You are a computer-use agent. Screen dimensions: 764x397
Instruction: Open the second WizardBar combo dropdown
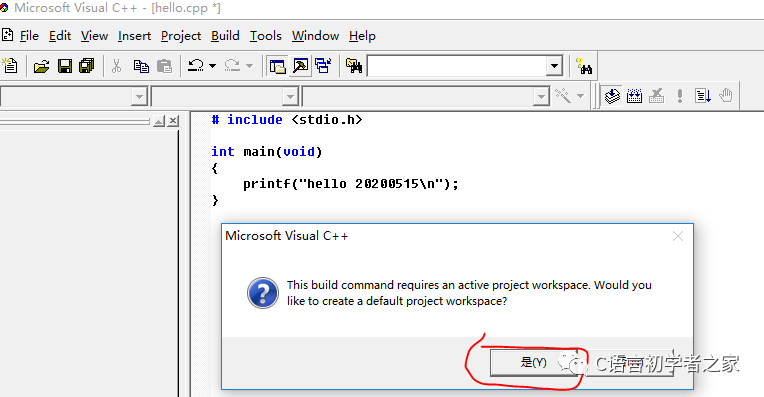(x=290, y=96)
